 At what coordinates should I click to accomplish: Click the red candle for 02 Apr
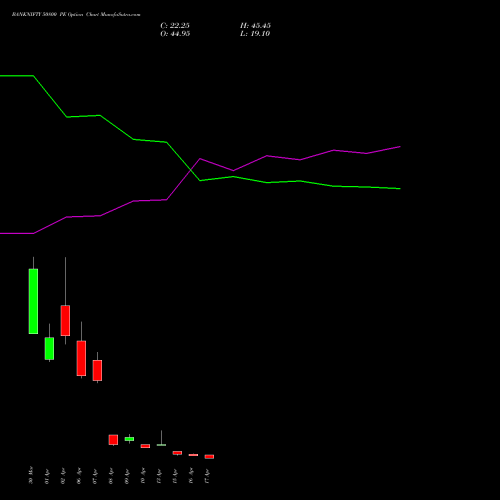[65, 320]
